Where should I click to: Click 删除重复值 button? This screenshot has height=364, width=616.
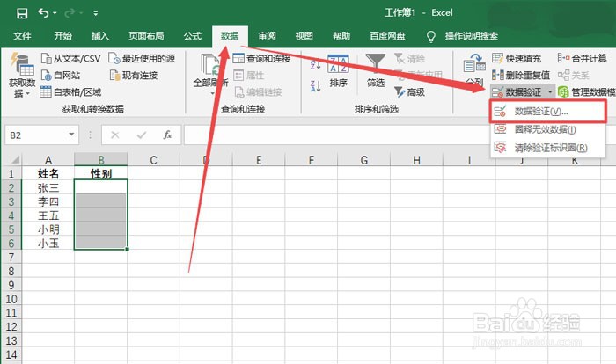[x=521, y=75]
